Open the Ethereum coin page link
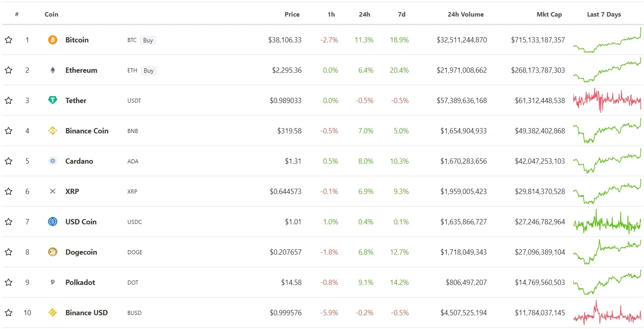Viewport: 644px width, 329px height. coord(81,70)
